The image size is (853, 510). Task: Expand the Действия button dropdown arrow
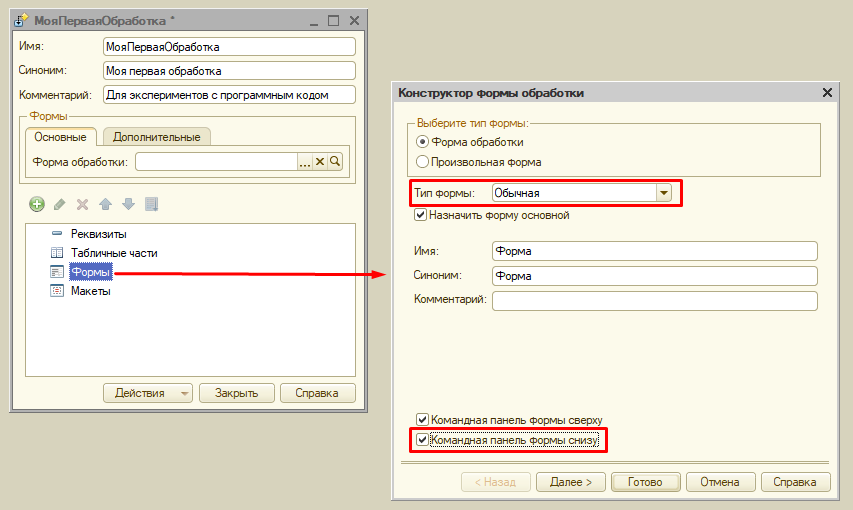click(x=184, y=393)
